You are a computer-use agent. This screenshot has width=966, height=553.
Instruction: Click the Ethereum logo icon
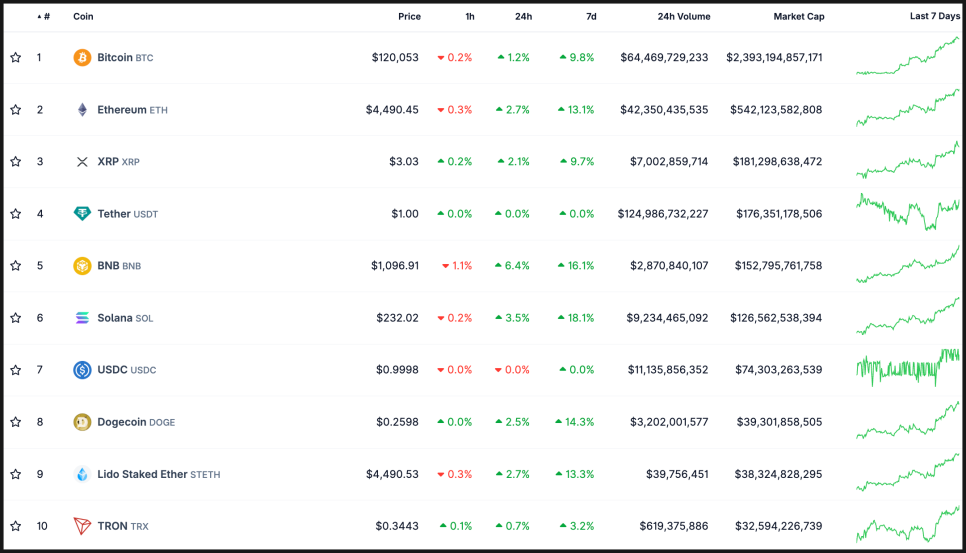coord(82,110)
